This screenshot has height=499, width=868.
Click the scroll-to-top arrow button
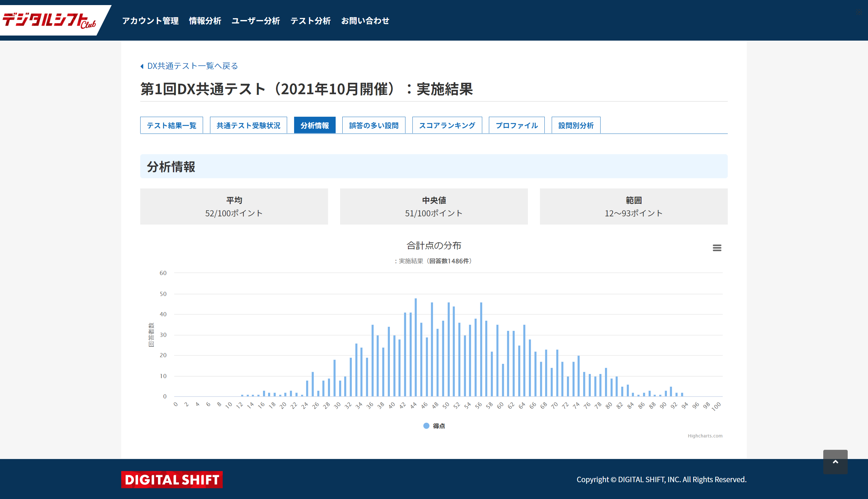pyautogui.click(x=835, y=462)
